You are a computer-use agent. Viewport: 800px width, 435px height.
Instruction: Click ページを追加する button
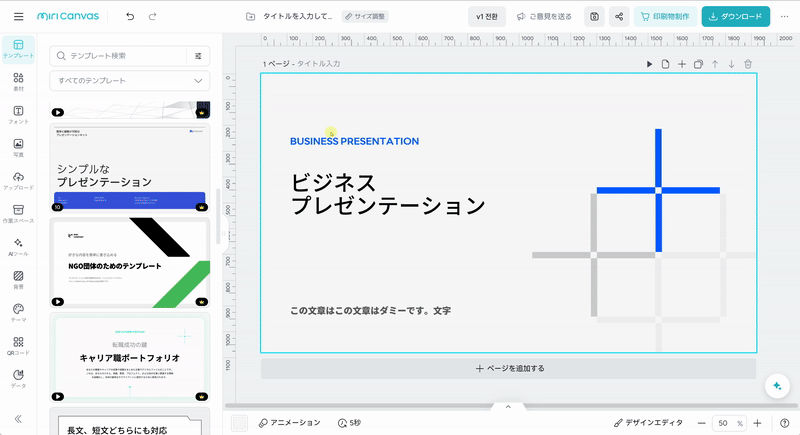tap(509, 368)
